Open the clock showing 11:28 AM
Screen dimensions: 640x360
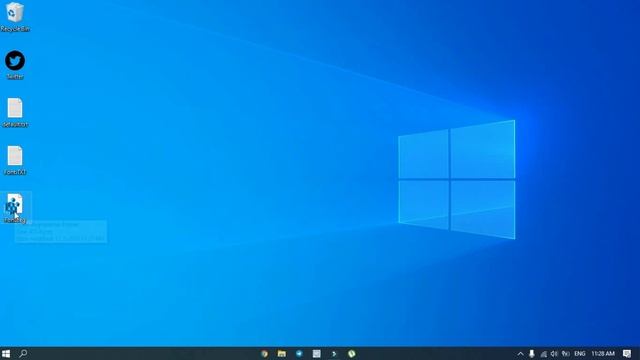coord(603,353)
